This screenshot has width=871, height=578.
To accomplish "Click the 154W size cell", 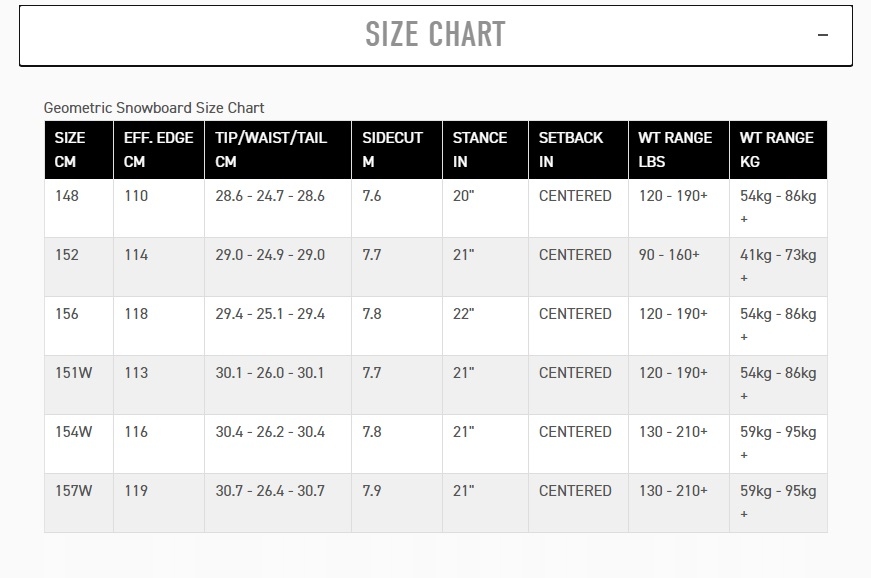I will [73, 432].
